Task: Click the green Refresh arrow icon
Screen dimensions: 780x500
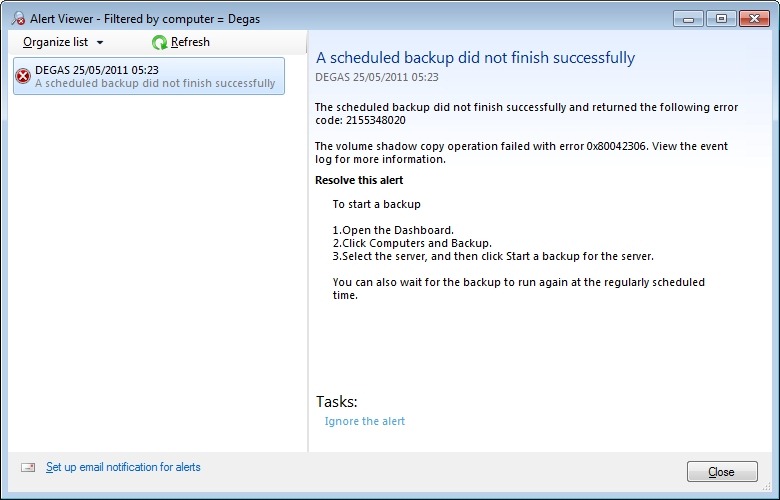Action: coord(160,42)
